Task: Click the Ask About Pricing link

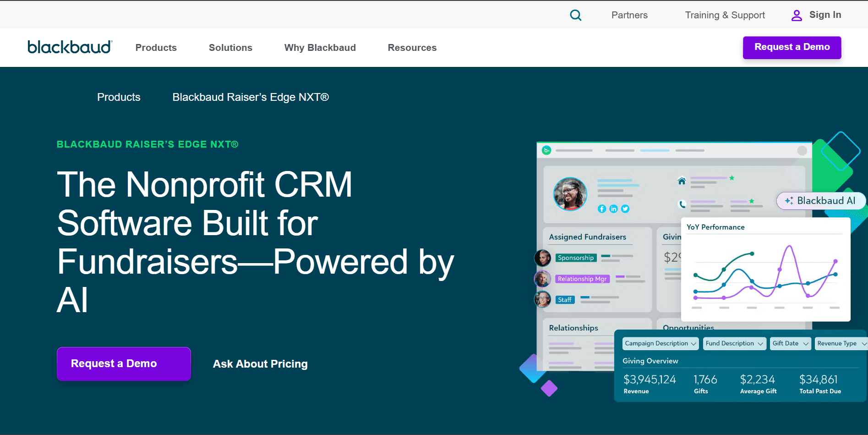Action: pos(260,364)
